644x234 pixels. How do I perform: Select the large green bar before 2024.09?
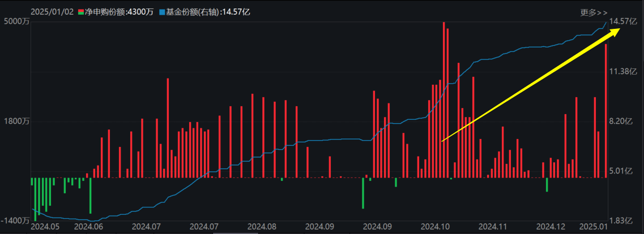(x=363, y=193)
